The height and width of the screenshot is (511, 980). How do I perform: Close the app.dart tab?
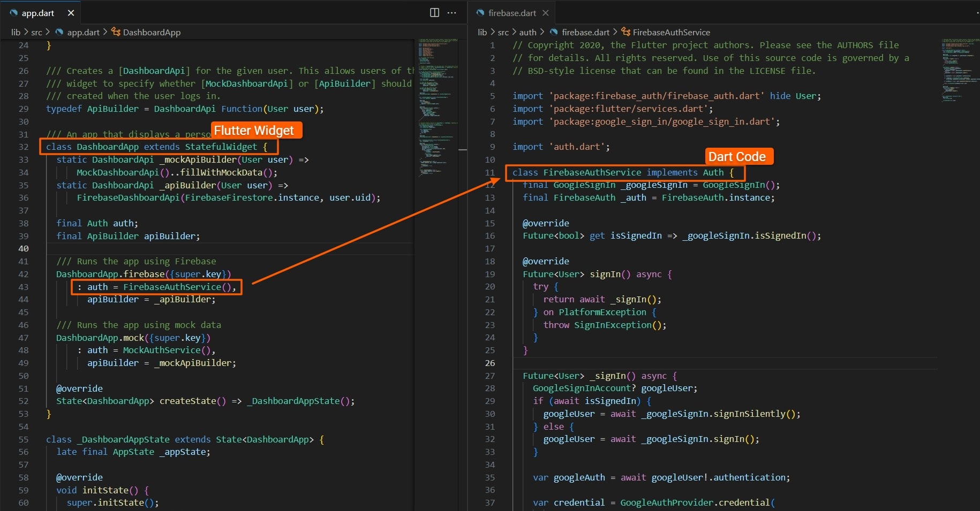(x=71, y=13)
